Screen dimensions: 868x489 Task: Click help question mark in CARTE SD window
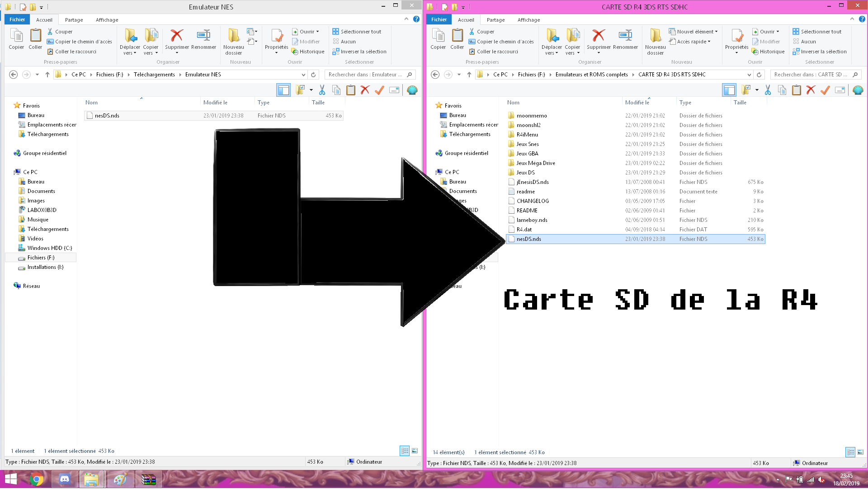(x=862, y=19)
